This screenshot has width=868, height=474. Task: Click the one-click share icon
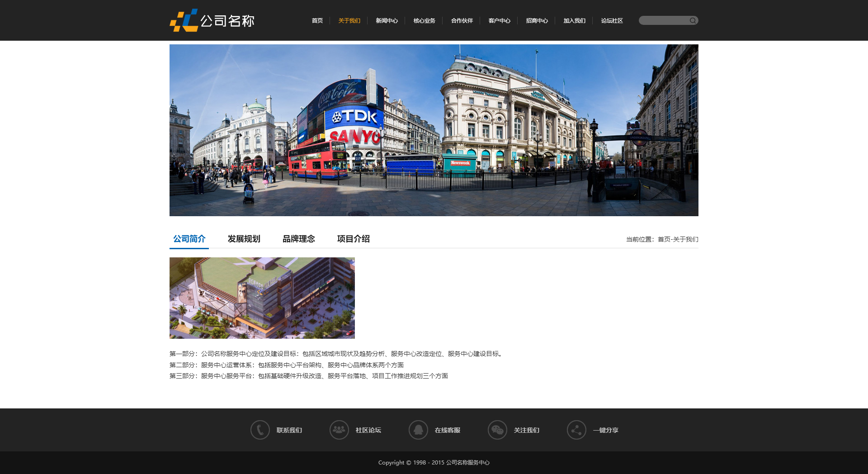pyautogui.click(x=576, y=430)
